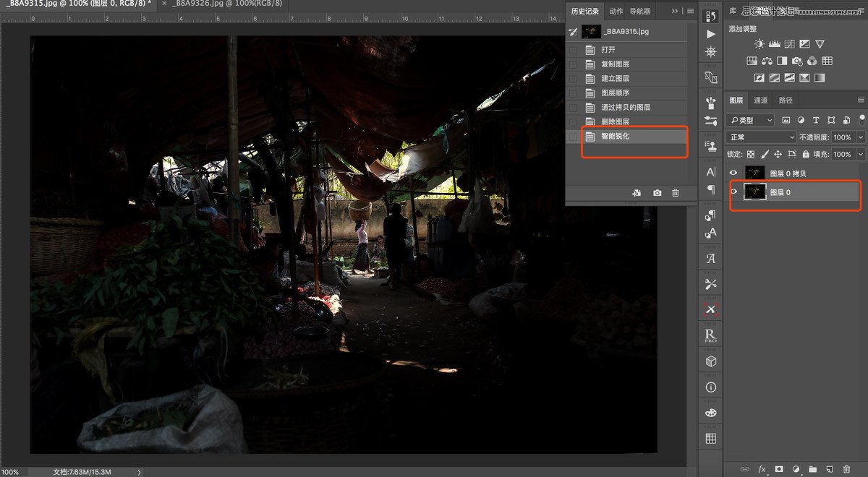The image size is (868, 477).
Task: Switch to the 通道 channels tab
Action: (760, 100)
